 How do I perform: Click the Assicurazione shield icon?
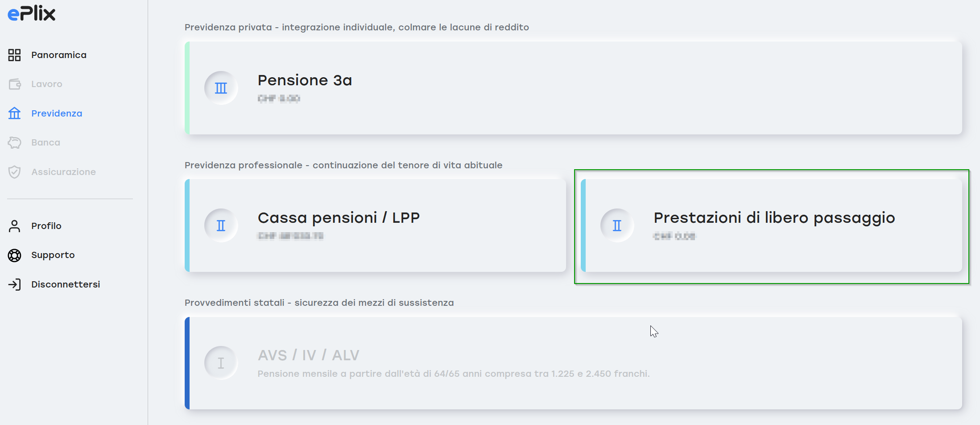pos(14,172)
